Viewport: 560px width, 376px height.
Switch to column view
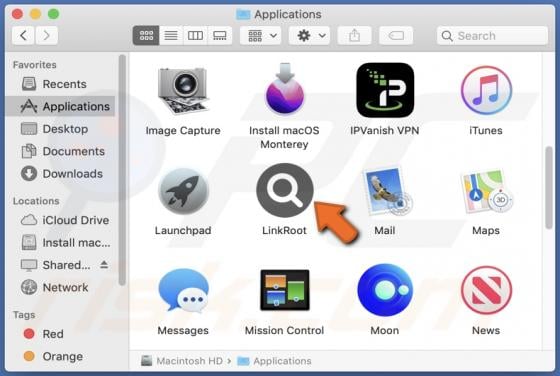[x=195, y=35]
